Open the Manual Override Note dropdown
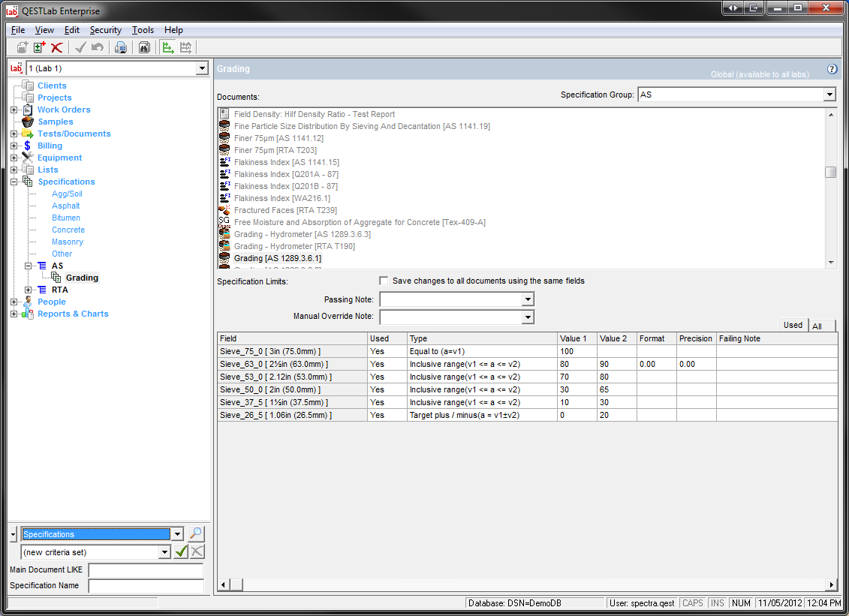Image resolution: width=849 pixels, height=616 pixels. click(x=528, y=317)
